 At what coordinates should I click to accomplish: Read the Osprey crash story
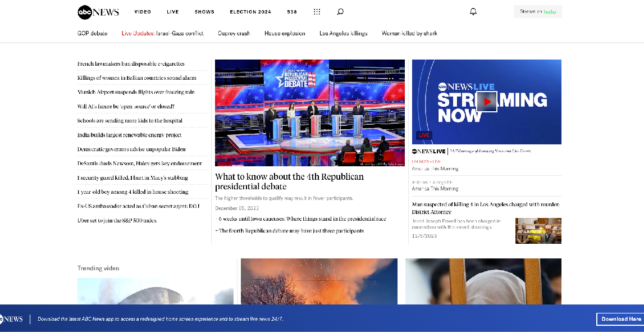[234, 33]
